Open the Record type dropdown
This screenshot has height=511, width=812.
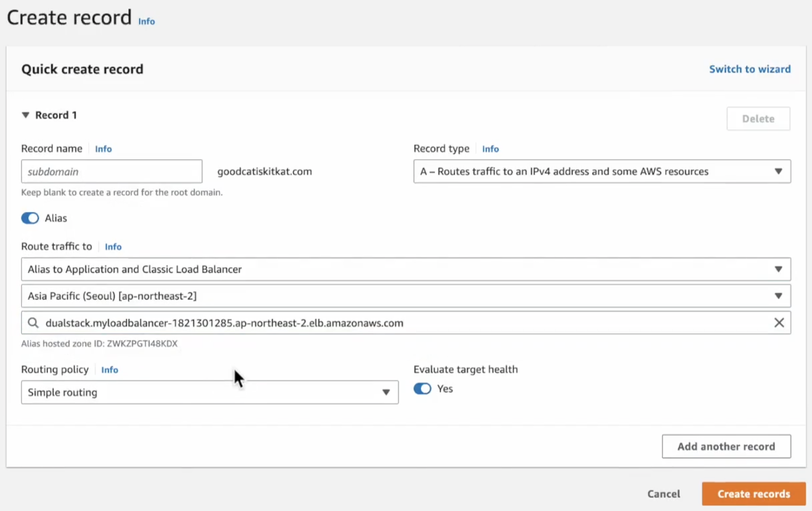pyautogui.click(x=602, y=172)
